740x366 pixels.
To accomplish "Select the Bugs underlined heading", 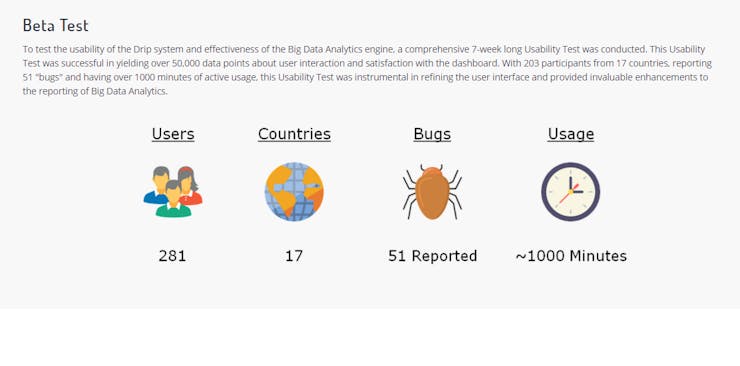I will click(x=432, y=134).
